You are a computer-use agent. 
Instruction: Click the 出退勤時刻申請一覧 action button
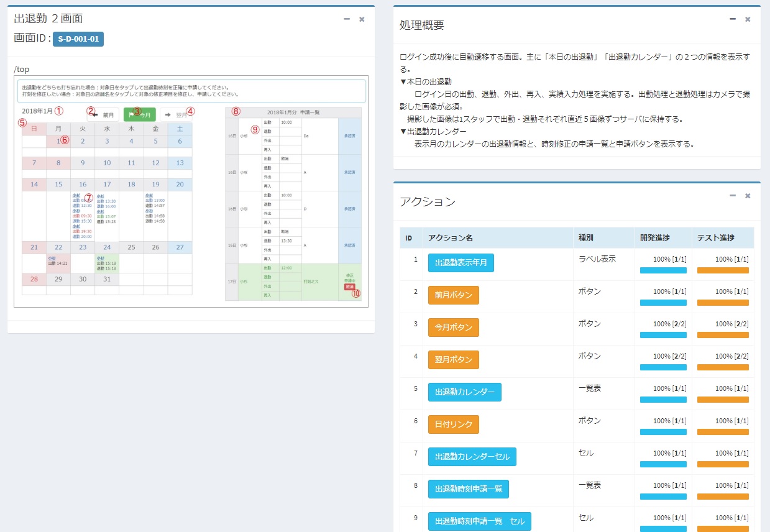click(x=468, y=489)
